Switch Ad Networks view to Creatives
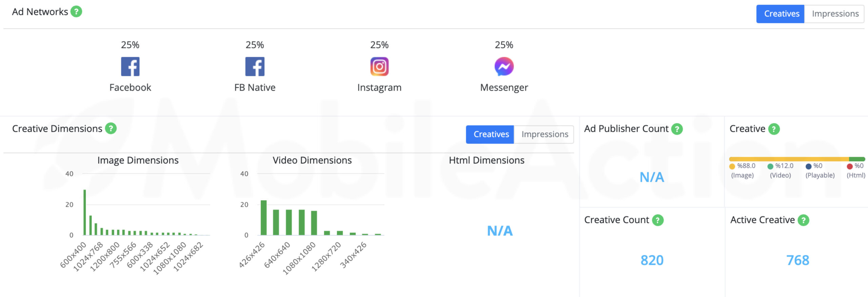868x297 pixels. (781, 14)
